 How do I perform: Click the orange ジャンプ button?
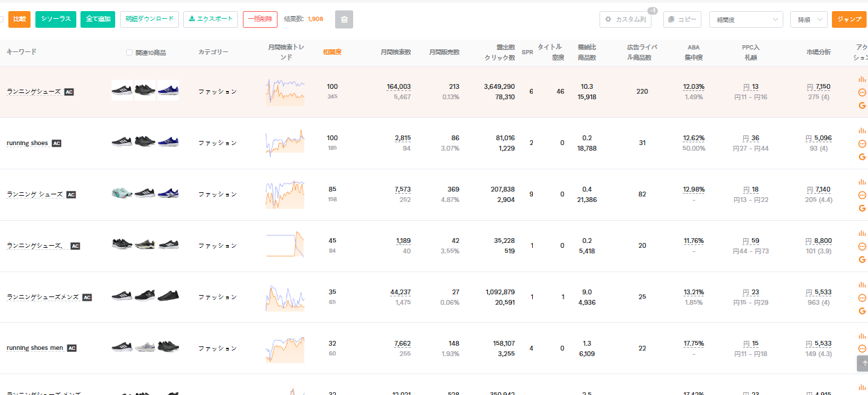pyautogui.click(x=849, y=19)
